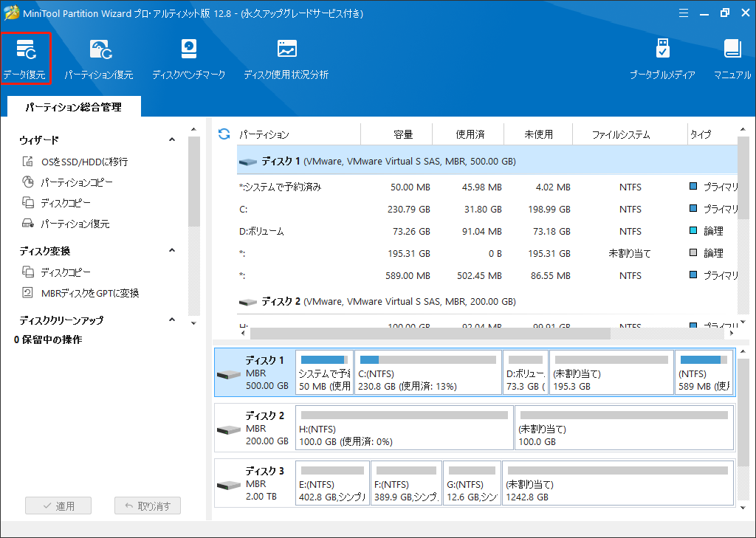Viewport: 756px width, 538px height.
Task: Open OSをSSD/HDDに移行 wizard link
Action: point(84,162)
